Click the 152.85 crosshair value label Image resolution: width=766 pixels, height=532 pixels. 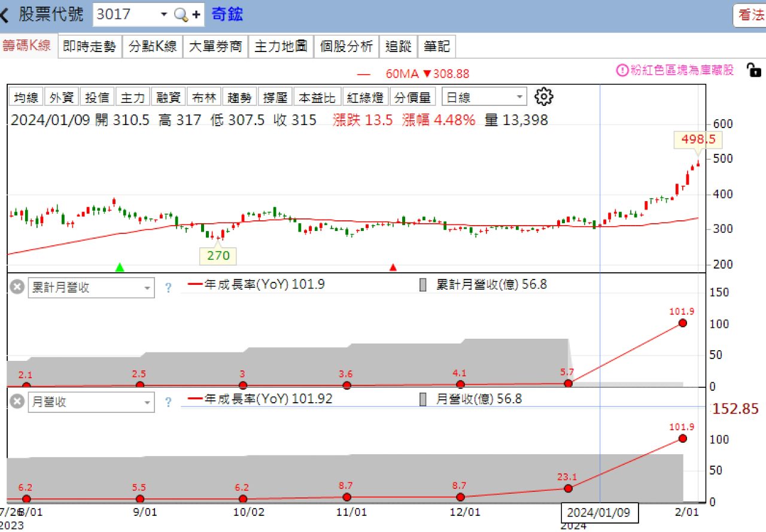(735, 409)
